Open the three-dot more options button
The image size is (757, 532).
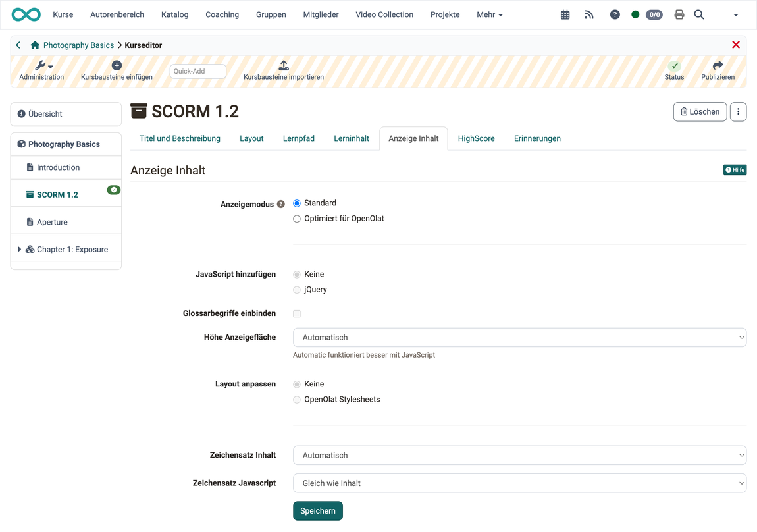[738, 111]
